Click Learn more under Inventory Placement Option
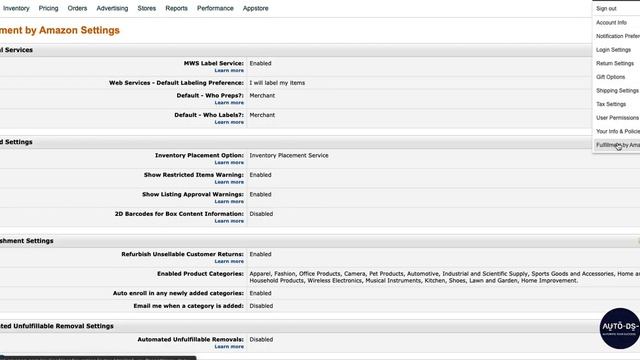640x360 pixels. [x=229, y=162]
